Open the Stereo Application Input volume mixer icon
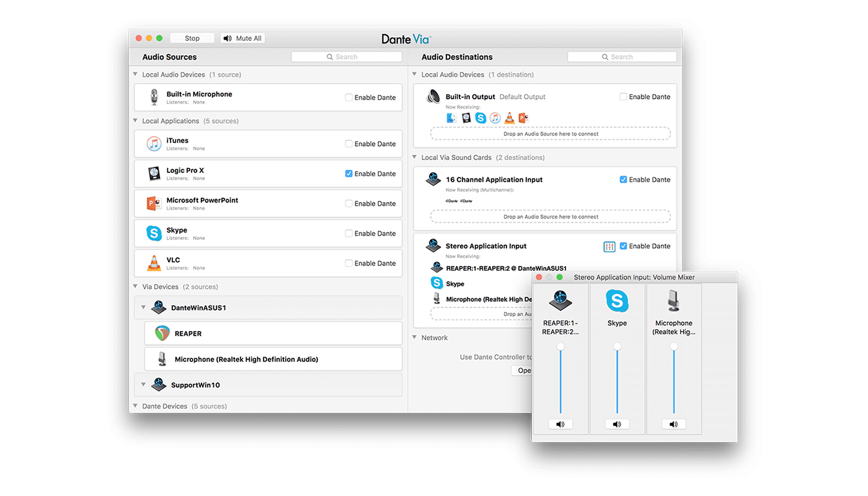This screenshot has height=496, width=868. (609, 247)
